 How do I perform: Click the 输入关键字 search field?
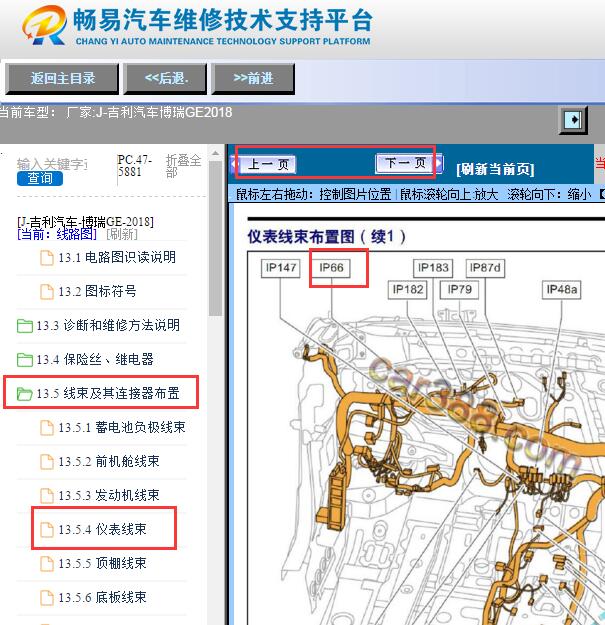(x=52, y=164)
